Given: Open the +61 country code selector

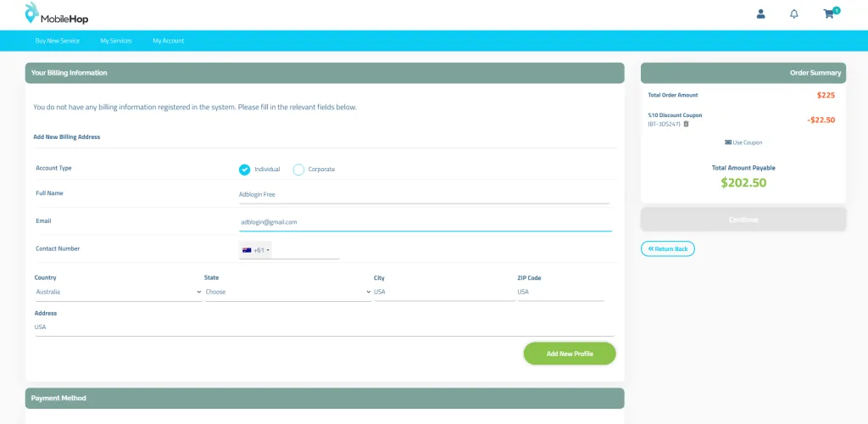Looking at the screenshot, I should click(x=257, y=250).
